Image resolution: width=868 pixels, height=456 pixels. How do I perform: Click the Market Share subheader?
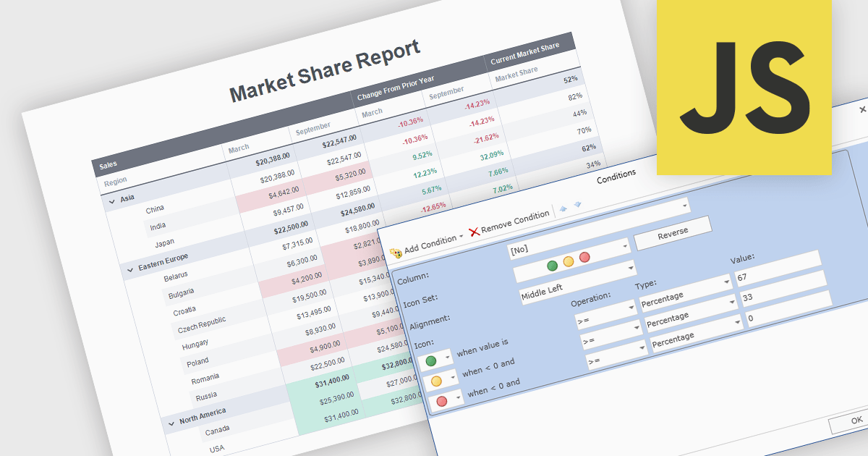516,74
